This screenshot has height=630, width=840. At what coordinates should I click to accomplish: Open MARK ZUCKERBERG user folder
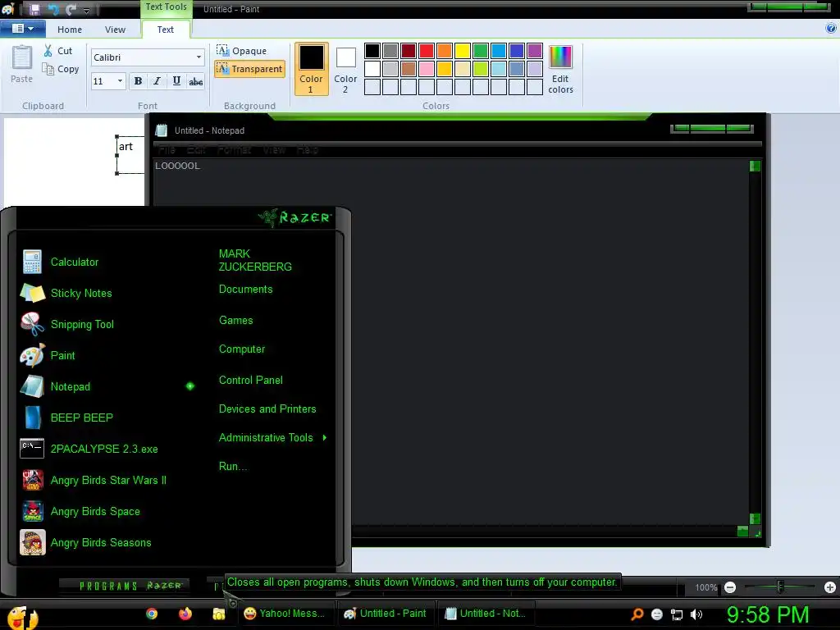255,260
